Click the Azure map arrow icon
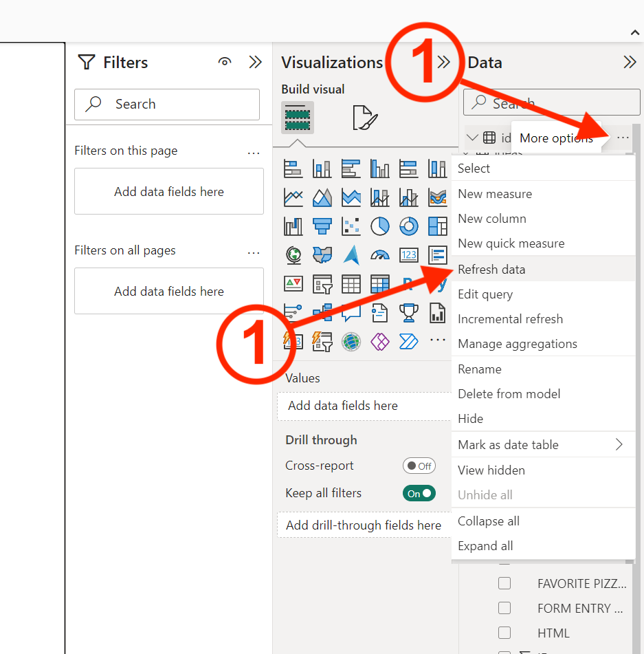 click(x=351, y=255)
